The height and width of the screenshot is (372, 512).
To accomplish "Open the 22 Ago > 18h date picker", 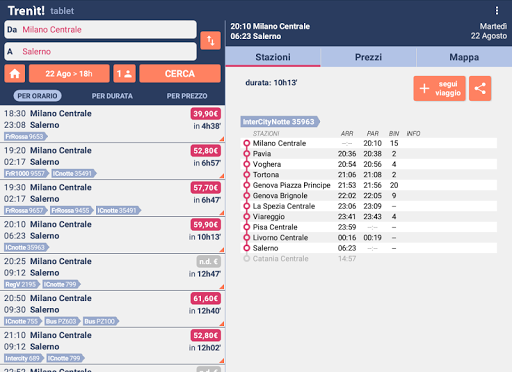I will point(69,74).
